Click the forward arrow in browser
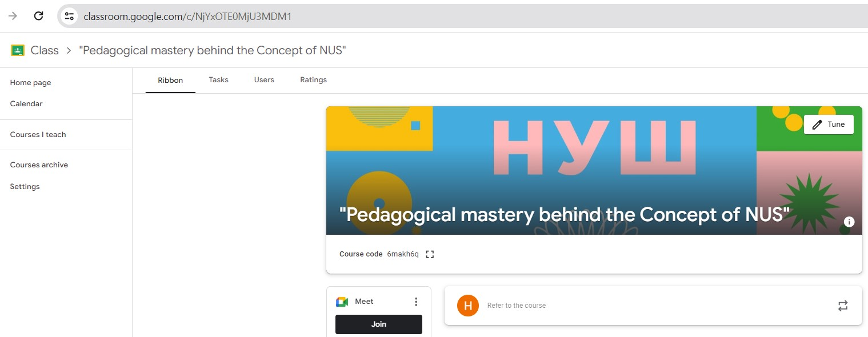868x337 pixels. (13, 16)
